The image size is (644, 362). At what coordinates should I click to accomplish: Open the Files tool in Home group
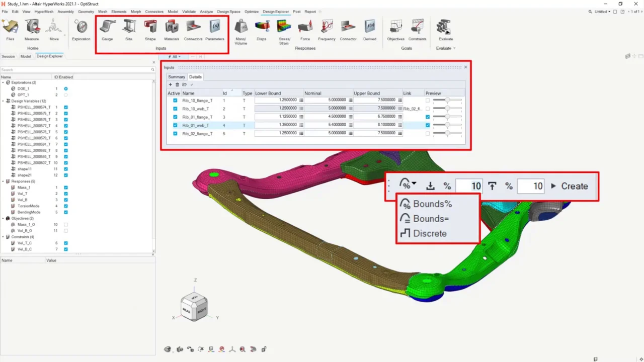10,30
